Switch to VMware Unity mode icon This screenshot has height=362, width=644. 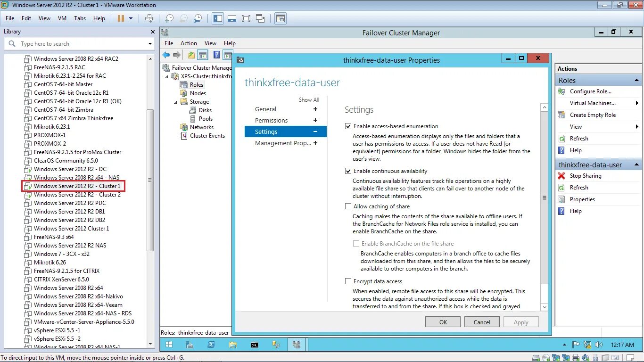260,18
